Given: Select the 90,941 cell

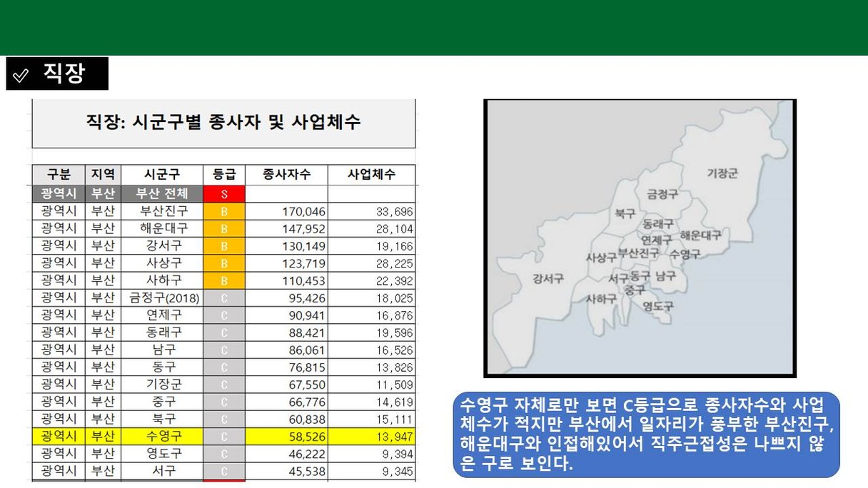Looking at the screenshot, I should click(x=286, y=315).
